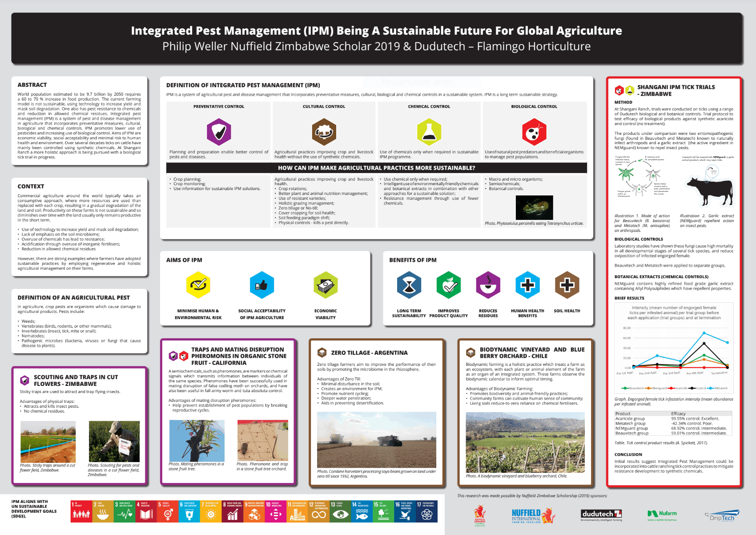The width and height of the screenshot is (756, 535).
Task: Click the brown Soil Health plus icon
Action: click(567, 285)
